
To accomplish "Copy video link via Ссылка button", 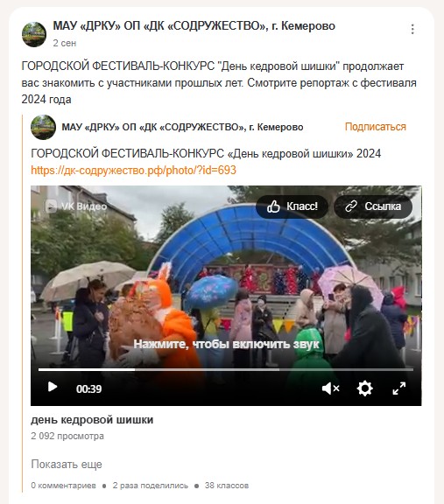I will coord(373,206).
